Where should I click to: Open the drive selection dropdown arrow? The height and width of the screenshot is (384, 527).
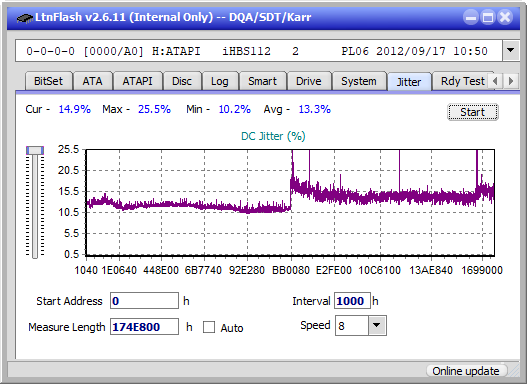511,51
